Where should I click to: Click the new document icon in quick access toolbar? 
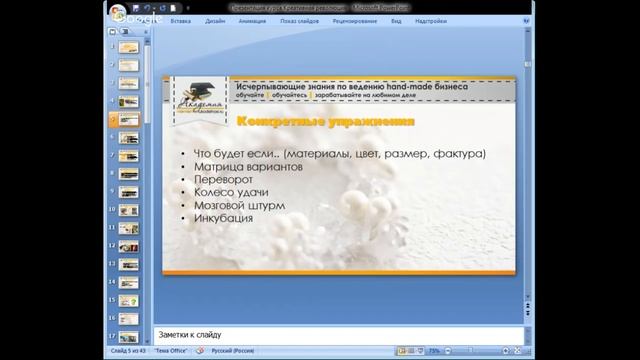coord(173,8)
